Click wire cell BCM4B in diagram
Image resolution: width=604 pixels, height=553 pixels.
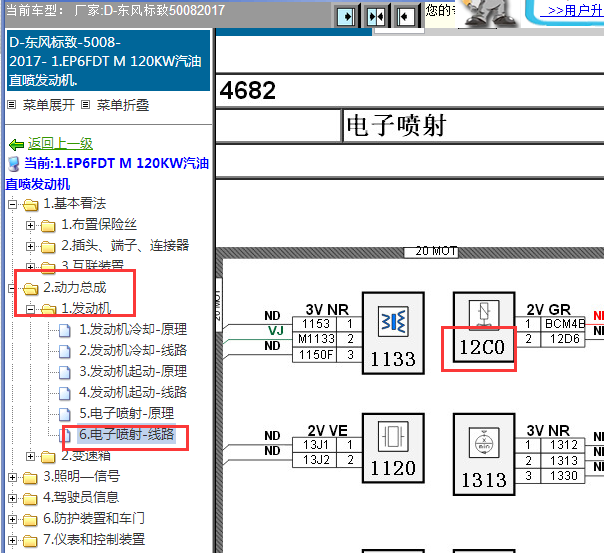tap(565, 324)
